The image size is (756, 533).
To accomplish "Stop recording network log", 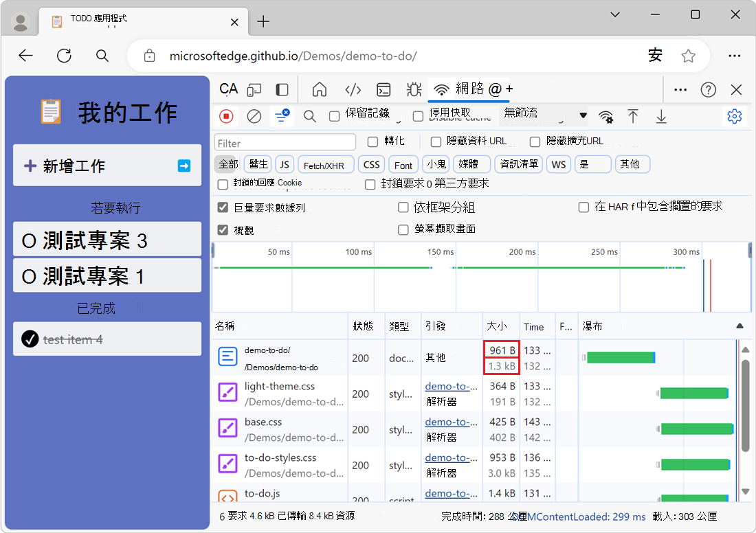I will pos(226,116).
